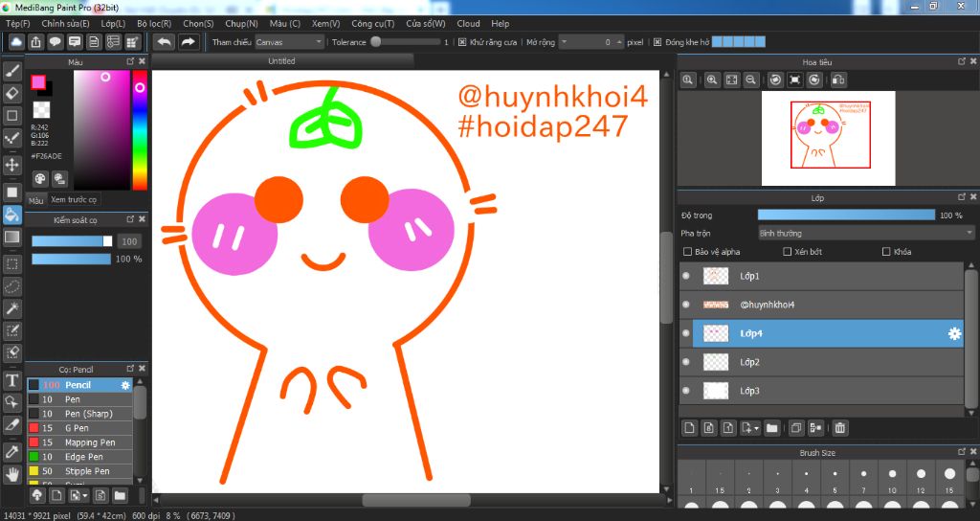Zoom out on the navigator
This screenshot has width=980, height=521.
[x=751, y=80]
